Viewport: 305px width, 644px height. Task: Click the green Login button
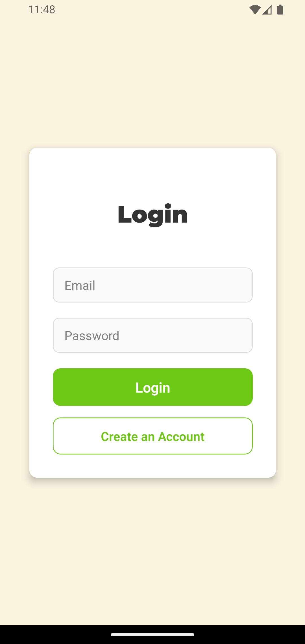click(153, 387)
